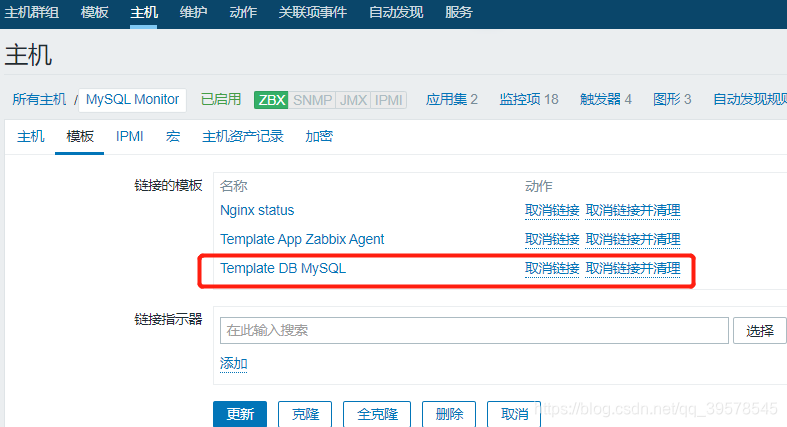Screen dimensions: 787x427
Task: Open Template App Zabbix Agent link
Action: click(x=302, y=239)
